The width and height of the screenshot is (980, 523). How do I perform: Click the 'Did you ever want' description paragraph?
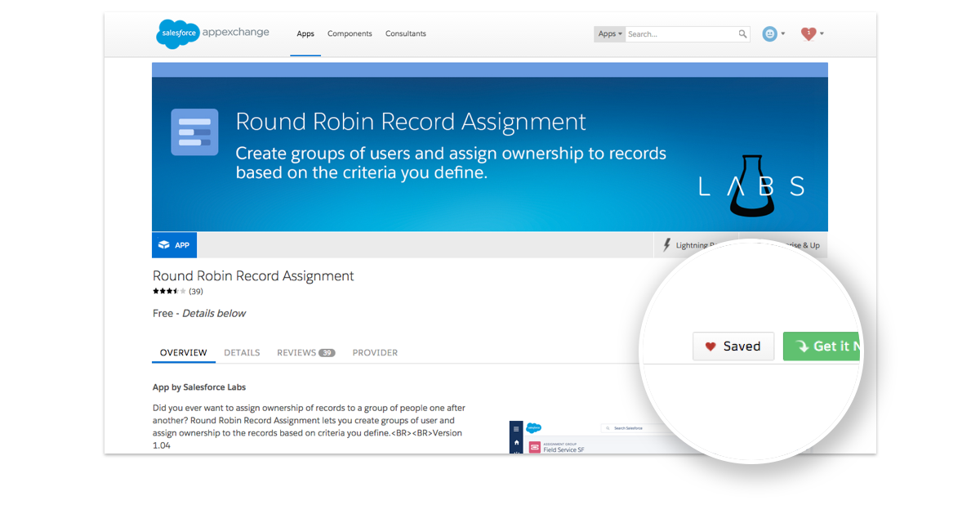coord(309,427)
